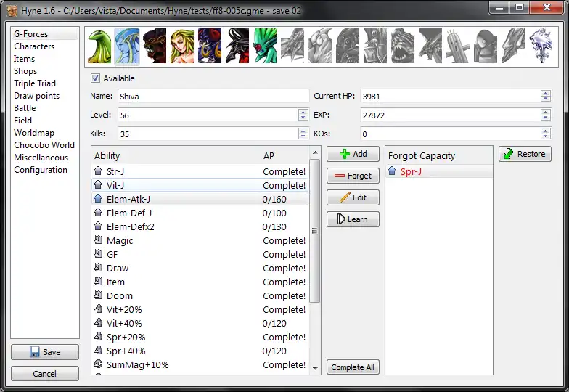Select the SumMag+10% ability row

click(200, 364)
